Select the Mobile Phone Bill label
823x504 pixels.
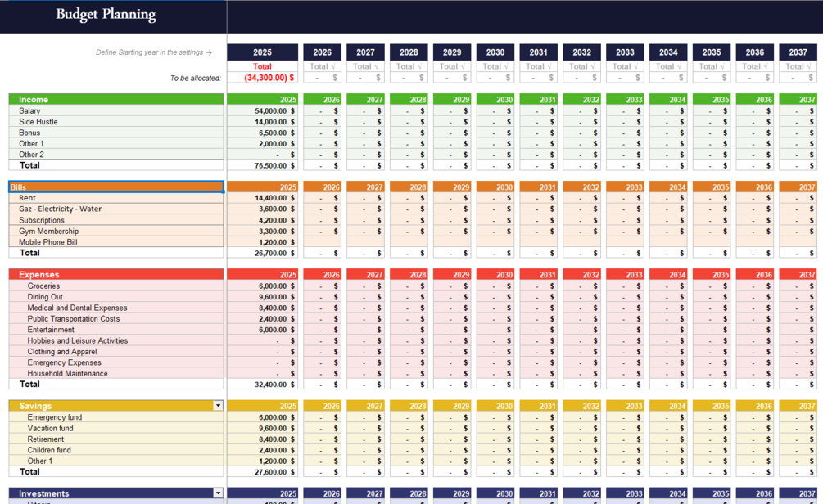point(47,242)
